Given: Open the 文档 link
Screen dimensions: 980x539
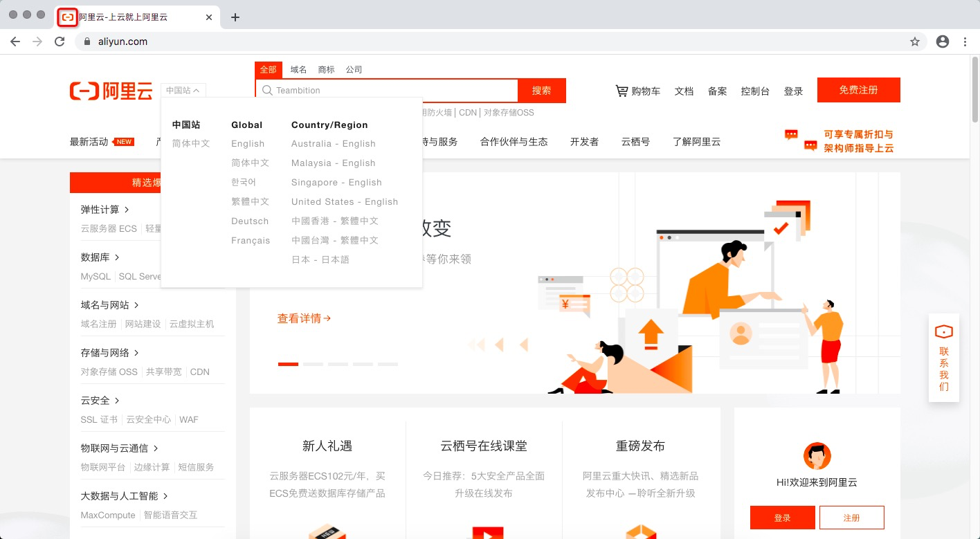Looking at the screenshot, I should tap(684, 91).
